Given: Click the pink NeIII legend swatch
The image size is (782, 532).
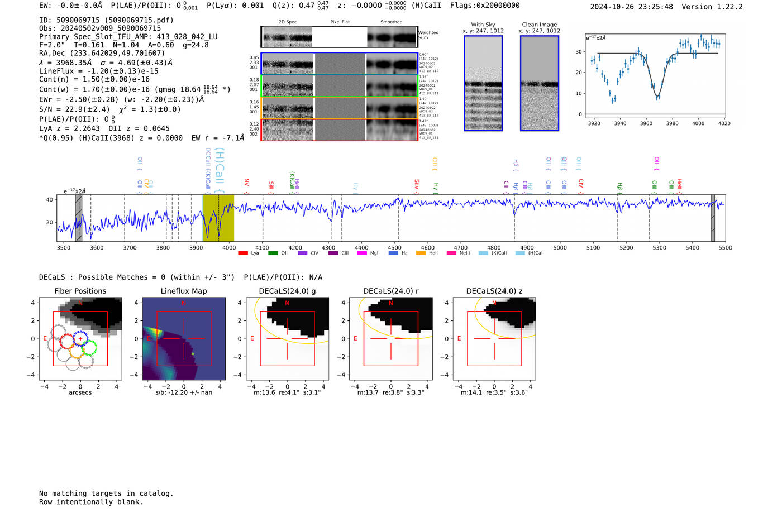Looking at the screenshot, I should (452, 253).
